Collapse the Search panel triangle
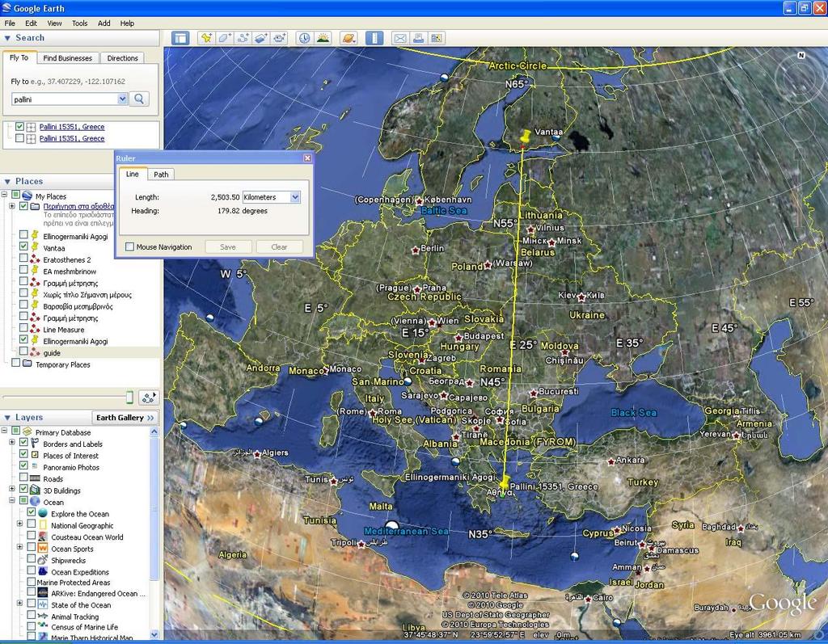 tap(7, 38)
